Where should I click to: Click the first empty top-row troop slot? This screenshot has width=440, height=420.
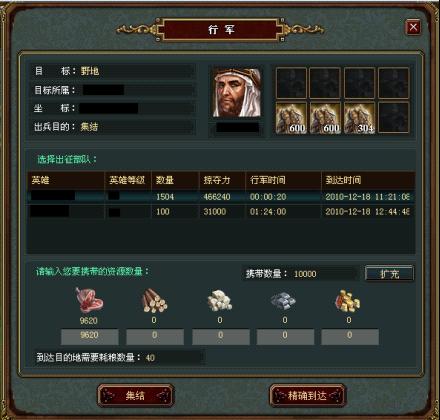(291, 83)
